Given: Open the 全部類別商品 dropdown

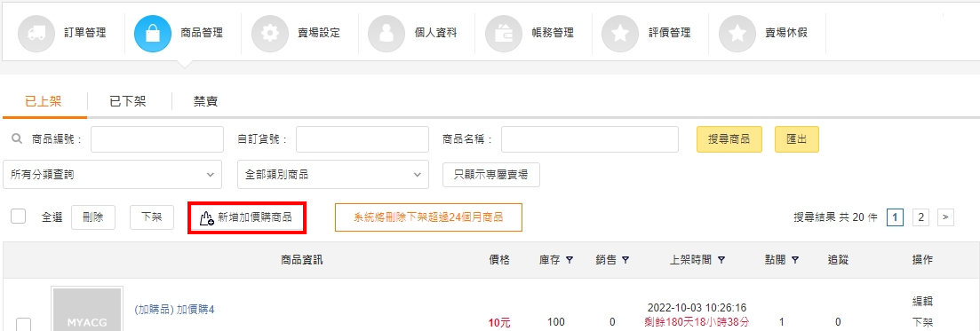Looking at the screenshot, I should [333, 175].
